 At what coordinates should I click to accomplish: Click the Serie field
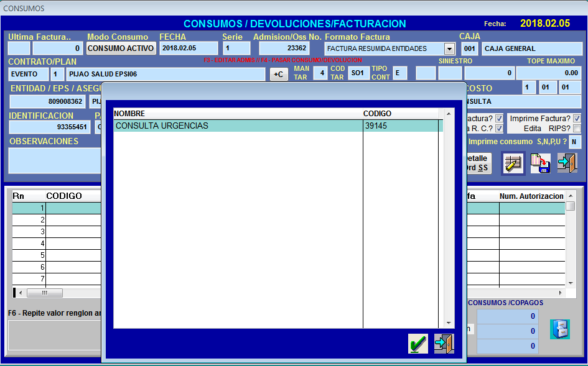click(x=236, y=48)
